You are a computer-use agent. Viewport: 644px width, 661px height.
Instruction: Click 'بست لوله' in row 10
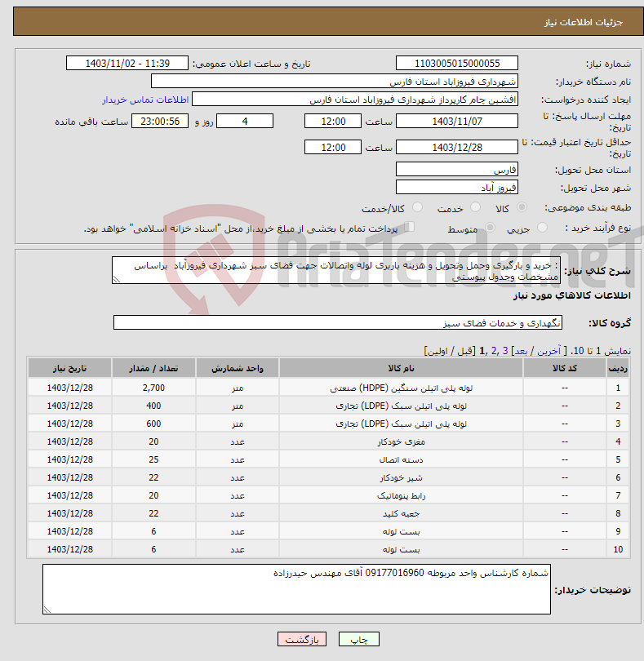click(401, 549)
